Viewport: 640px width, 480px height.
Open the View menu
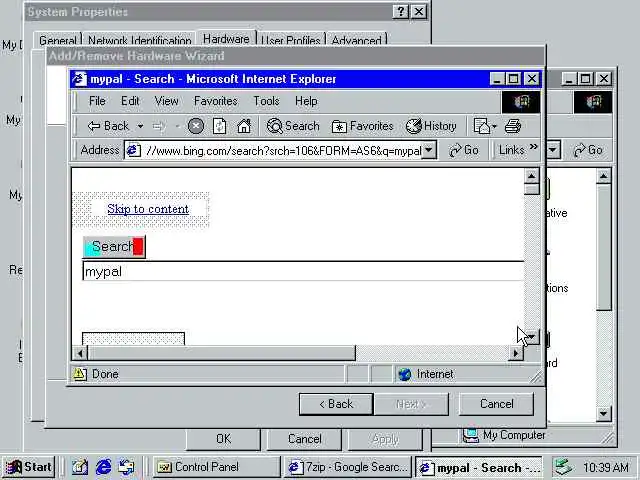(x=166, y=101)
